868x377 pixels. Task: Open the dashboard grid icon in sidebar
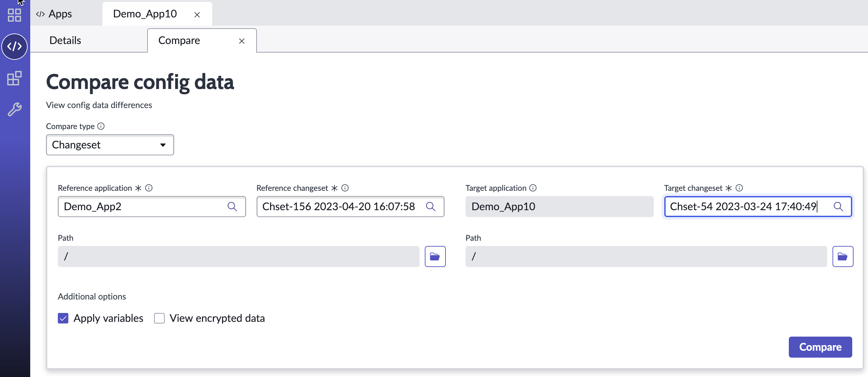pyautogui.click(x=14, y=15)
